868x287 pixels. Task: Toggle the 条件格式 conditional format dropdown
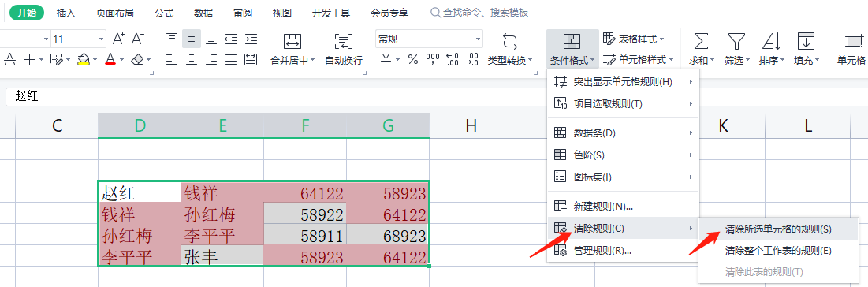coord(572,49)
